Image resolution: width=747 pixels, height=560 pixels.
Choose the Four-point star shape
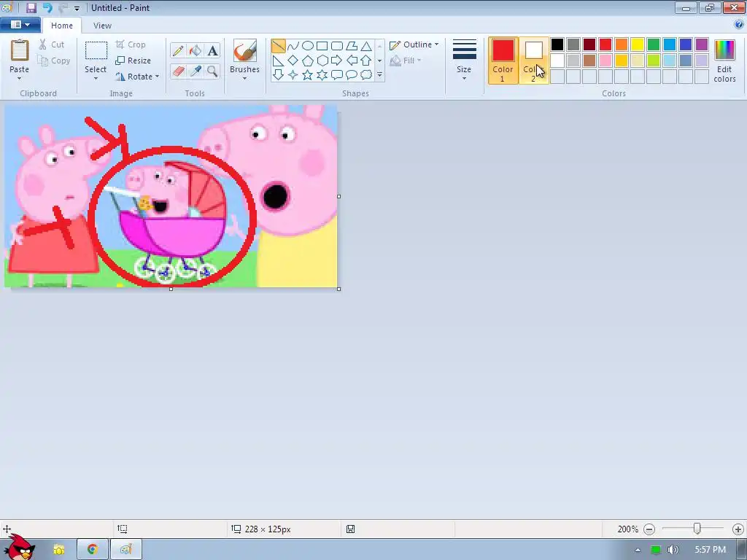(x=293, y=75)
